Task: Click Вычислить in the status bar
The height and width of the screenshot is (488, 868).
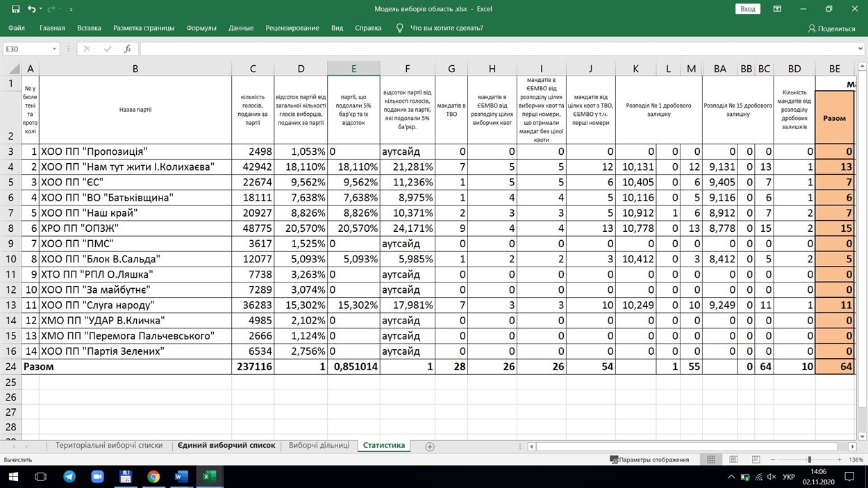Action: (18, 460)
